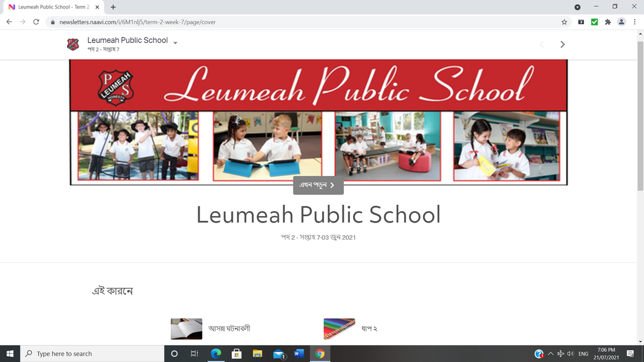Open the Extensions puzzle-piece menu
This screenshot has height=362, width=644.
[x=608, y=22]
